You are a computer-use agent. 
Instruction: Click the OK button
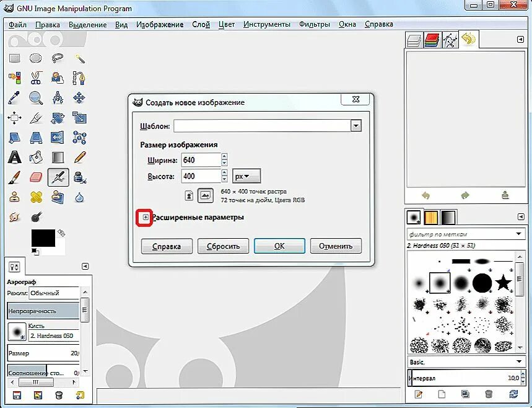(279, 246)
